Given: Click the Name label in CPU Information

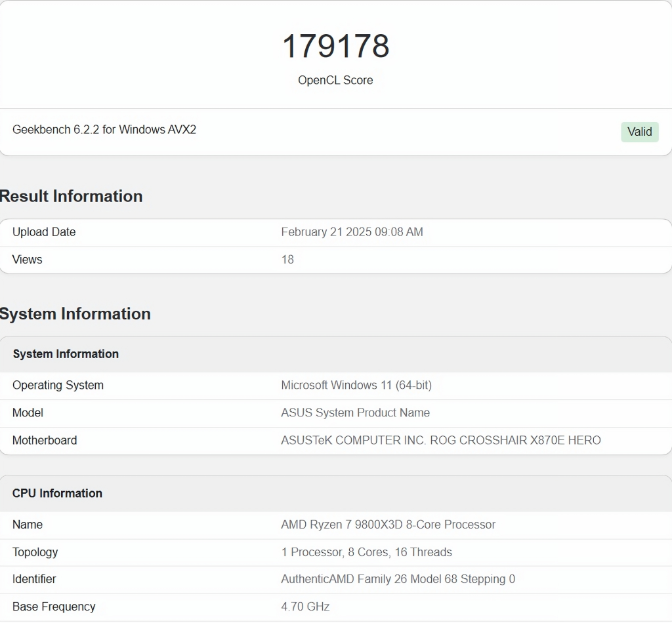Looking at the screenshot, I should click(28, 525).
